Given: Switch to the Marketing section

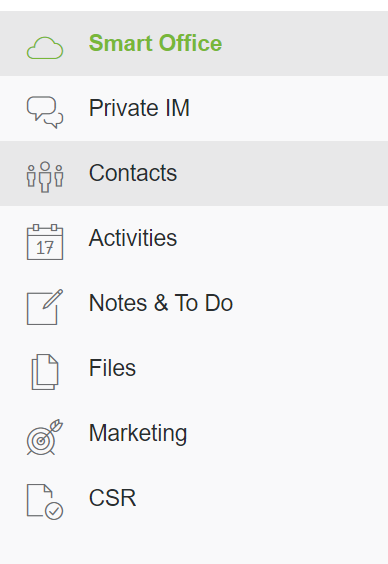Looking at the screenshot, I should 138,433.
